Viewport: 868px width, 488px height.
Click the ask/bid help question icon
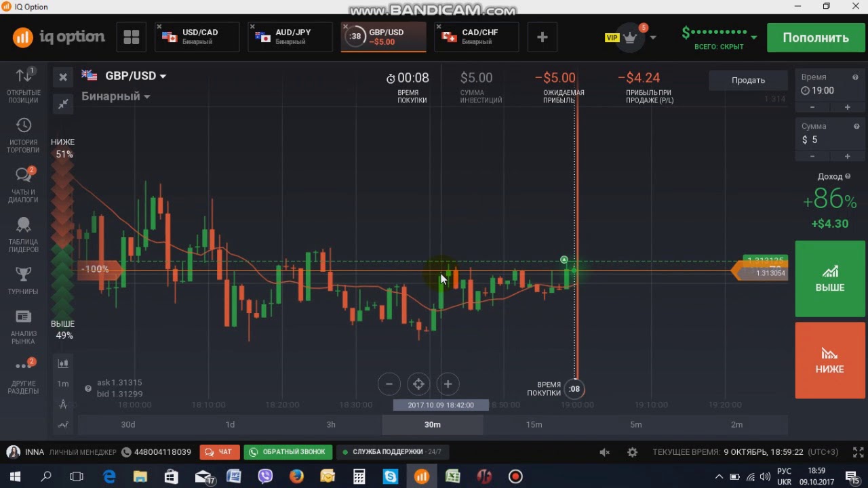coord(88,388)
